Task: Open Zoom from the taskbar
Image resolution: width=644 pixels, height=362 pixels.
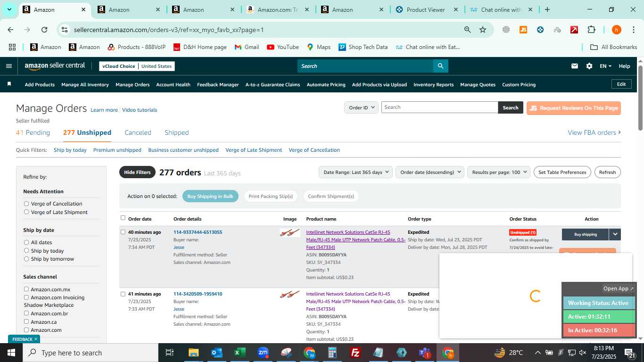Action: click(263, 353)
